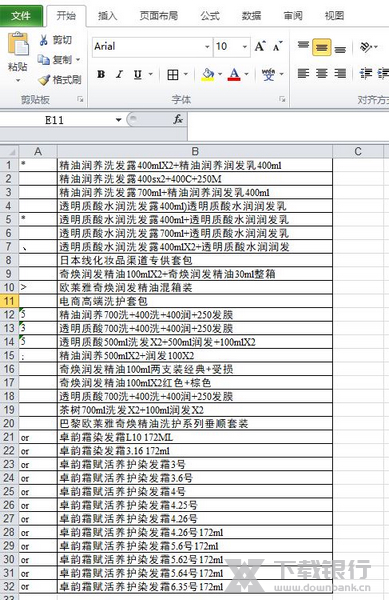Switch to the 页面布局 tab
The image size is (389, 600).
(x=158, y=16)
